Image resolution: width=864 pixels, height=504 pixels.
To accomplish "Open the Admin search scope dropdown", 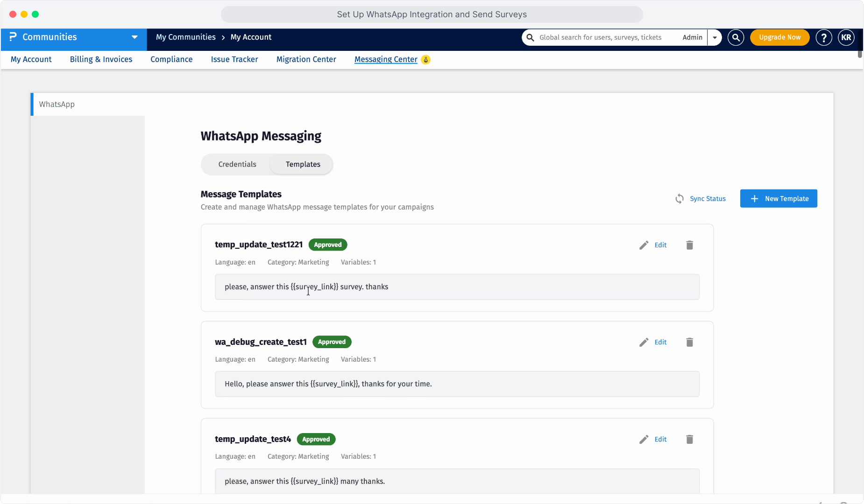I will coord(714,37).
